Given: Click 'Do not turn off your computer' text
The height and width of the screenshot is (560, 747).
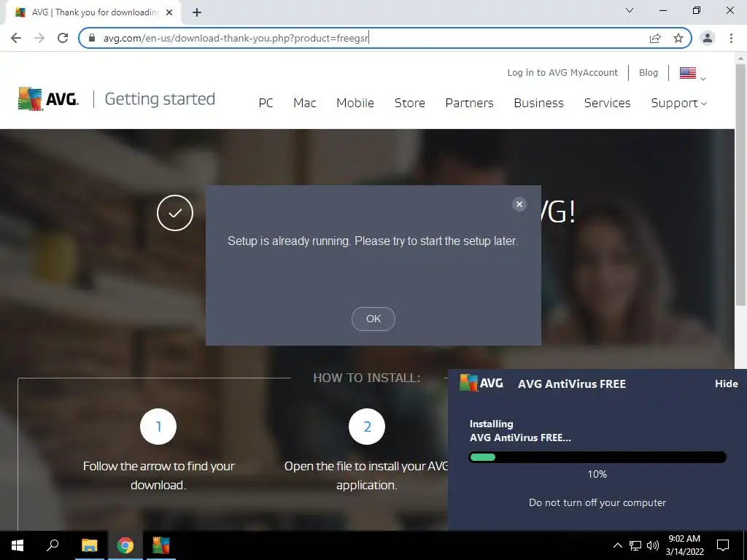Looking at the screenshot, I should point(597,503).
